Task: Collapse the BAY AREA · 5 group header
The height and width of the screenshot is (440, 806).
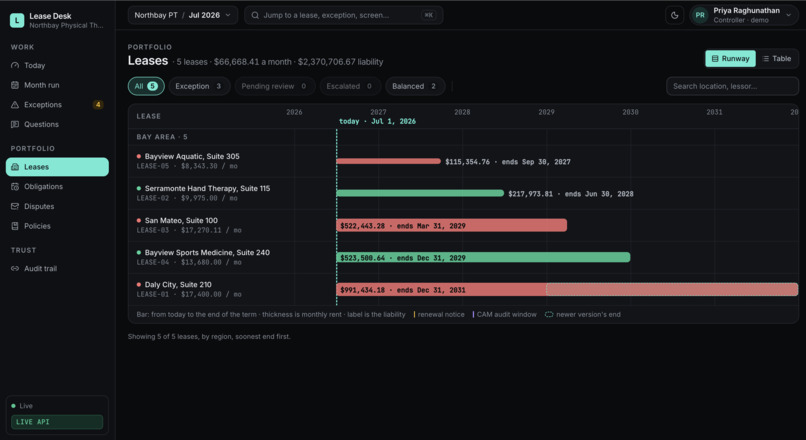Action: click(x=162, y=137)
